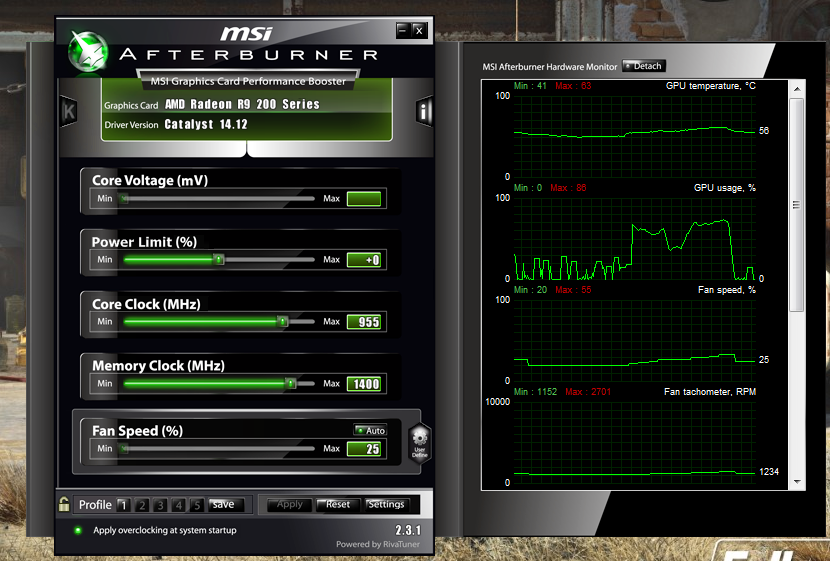Click 'Fan tachometer, RPM' graph label
The width and height of the screenshot is (830, 561).
710,392
